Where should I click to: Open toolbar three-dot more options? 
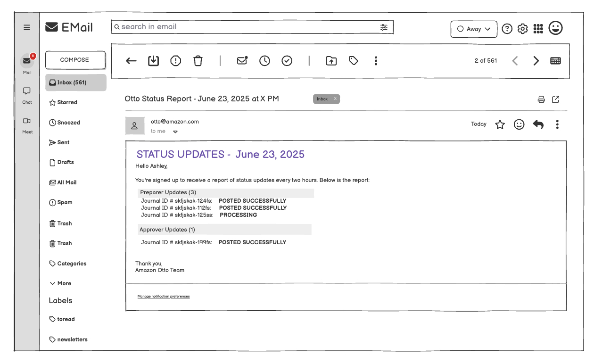376,61
